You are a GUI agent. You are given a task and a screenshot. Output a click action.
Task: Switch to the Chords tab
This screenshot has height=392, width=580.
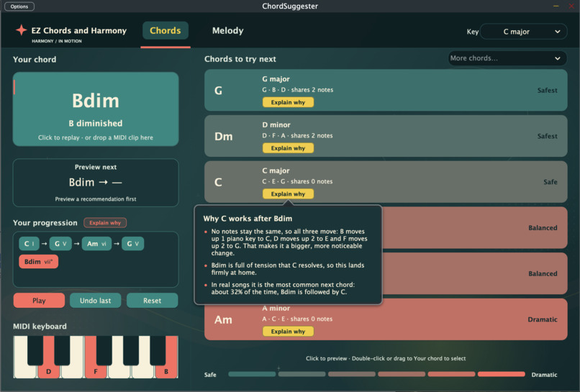(x=166, y=31)
